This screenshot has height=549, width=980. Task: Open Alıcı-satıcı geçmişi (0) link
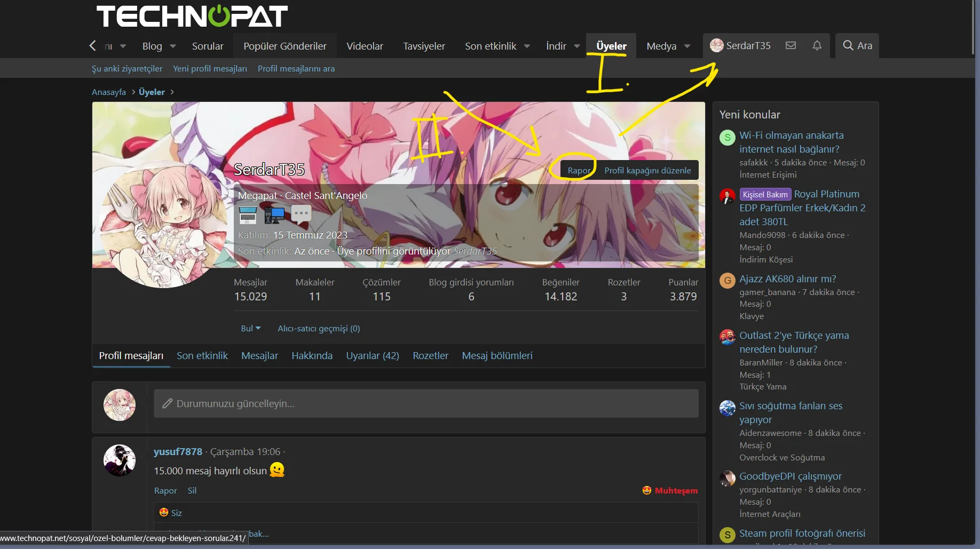point(319,329)
